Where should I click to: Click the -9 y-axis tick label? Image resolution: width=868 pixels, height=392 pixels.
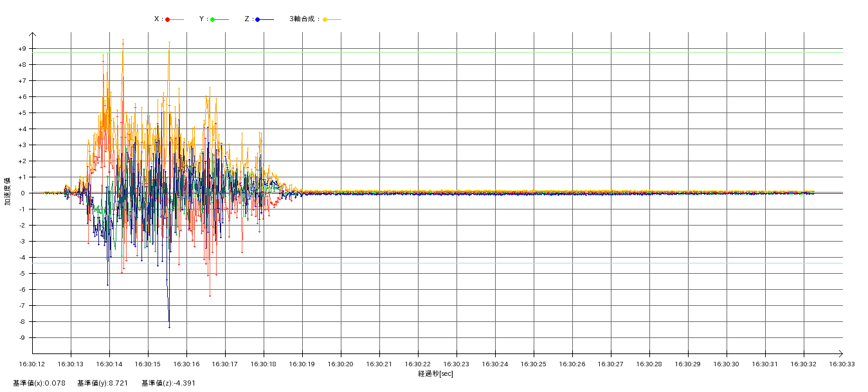(23, 338)
